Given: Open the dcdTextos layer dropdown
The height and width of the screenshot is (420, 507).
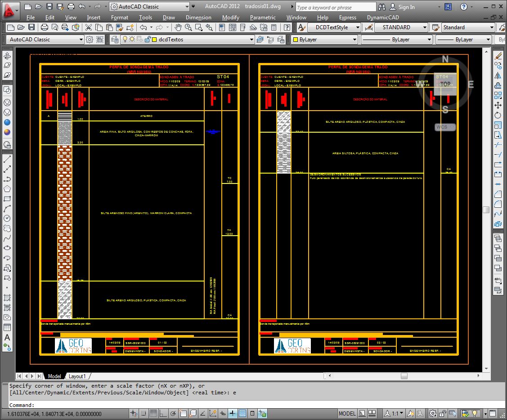Looking at the screenshot, I should tap(188, 40).
